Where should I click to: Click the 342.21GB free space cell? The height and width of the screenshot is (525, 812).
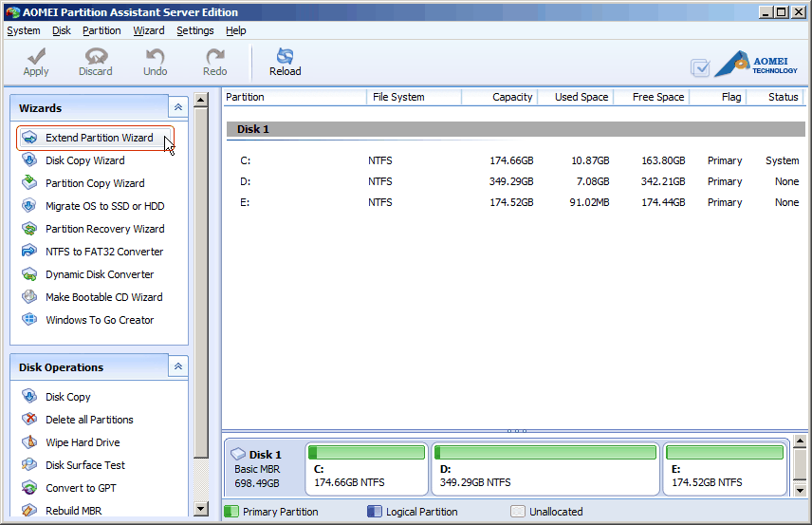click(663, 181)
